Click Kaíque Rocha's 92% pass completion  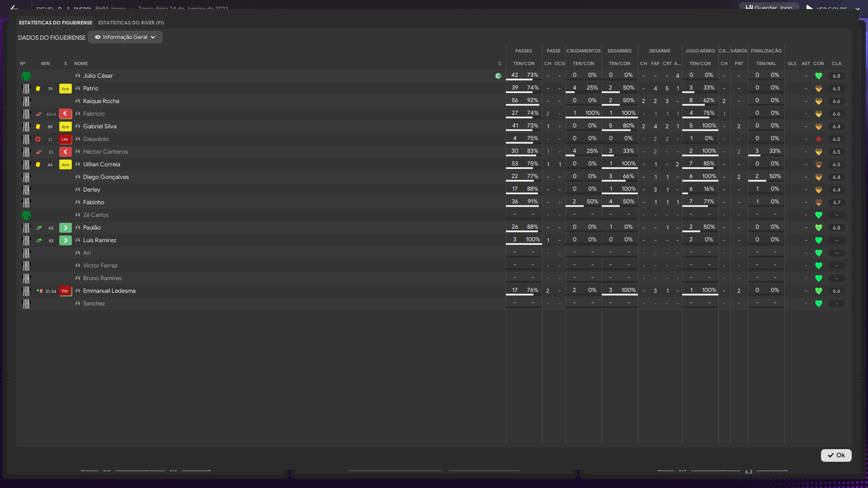point(533,100)
